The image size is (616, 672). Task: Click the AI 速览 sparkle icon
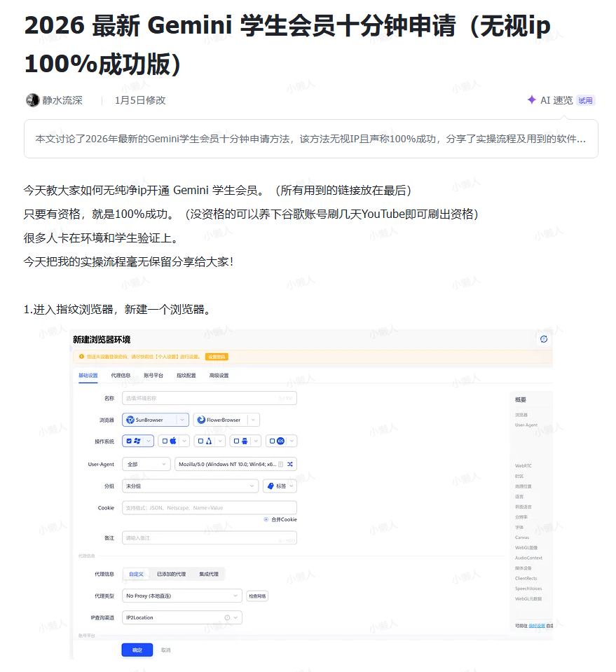pos(531,100)
